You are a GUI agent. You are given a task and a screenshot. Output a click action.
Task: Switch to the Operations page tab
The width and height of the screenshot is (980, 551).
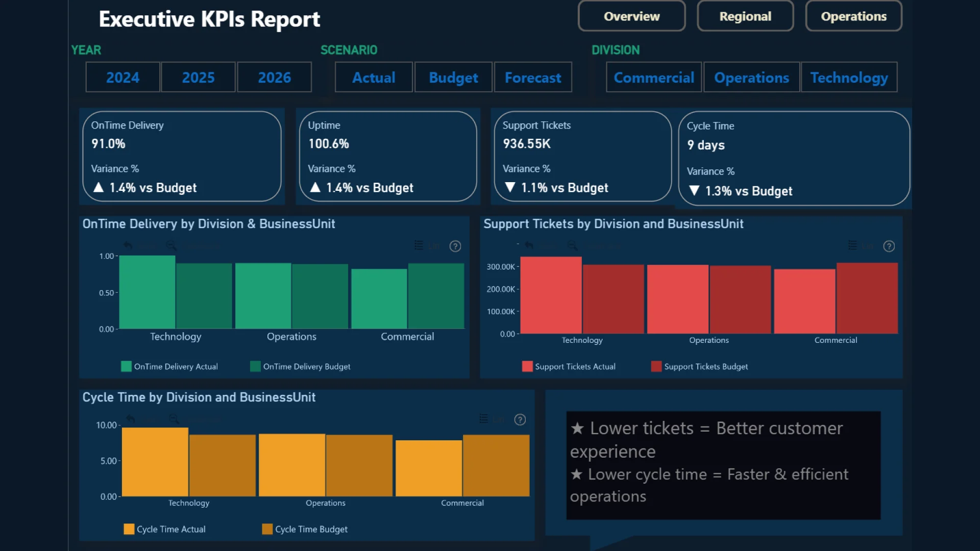[x=853, y=16]
